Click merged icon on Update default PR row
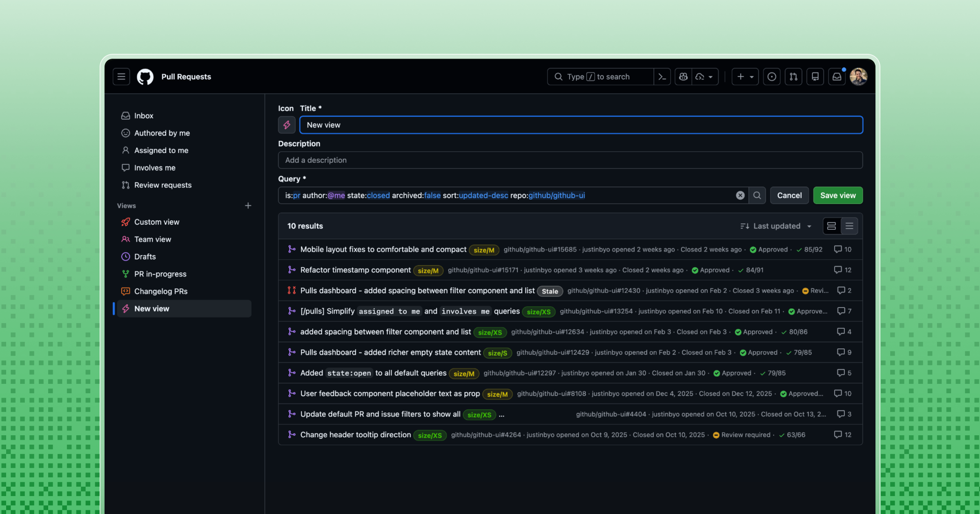This screenshot has height=514, width=980. click(292, 414)
